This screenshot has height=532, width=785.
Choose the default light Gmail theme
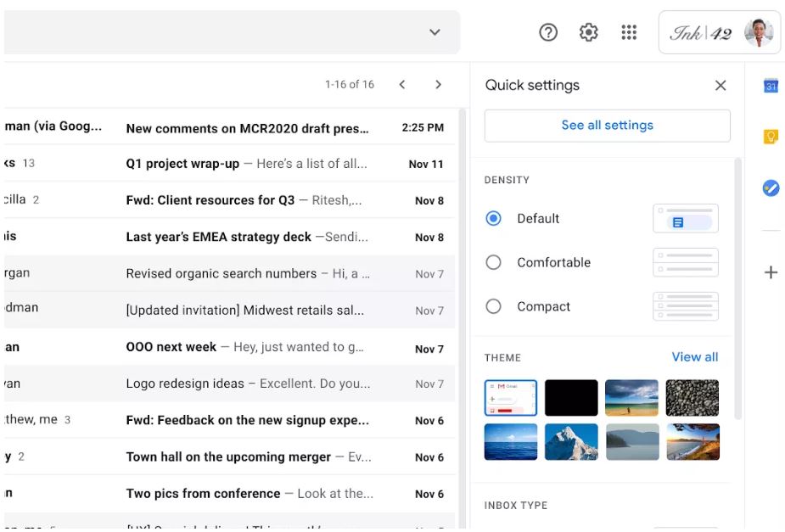[x=511, y=398]
